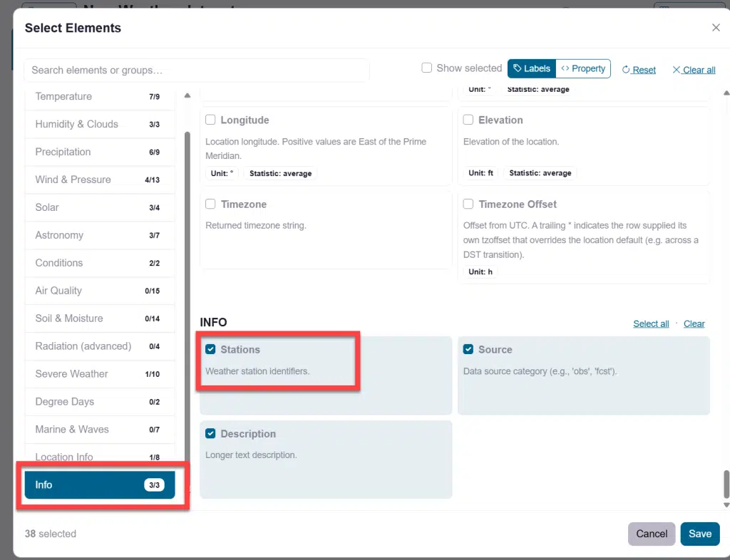
Task: Open the Location Info group
Action: [x=100, y=457]
